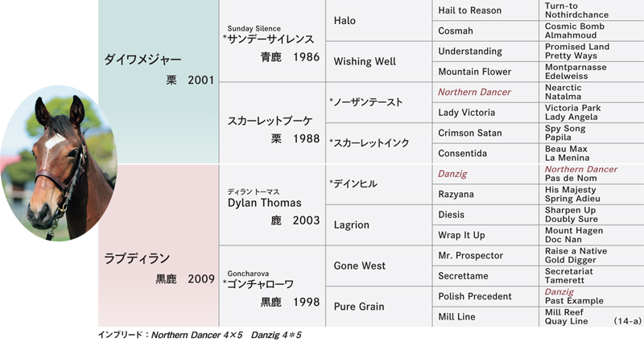
Task: Select the ラブディラン dam cell
Action: coord(159,246)
